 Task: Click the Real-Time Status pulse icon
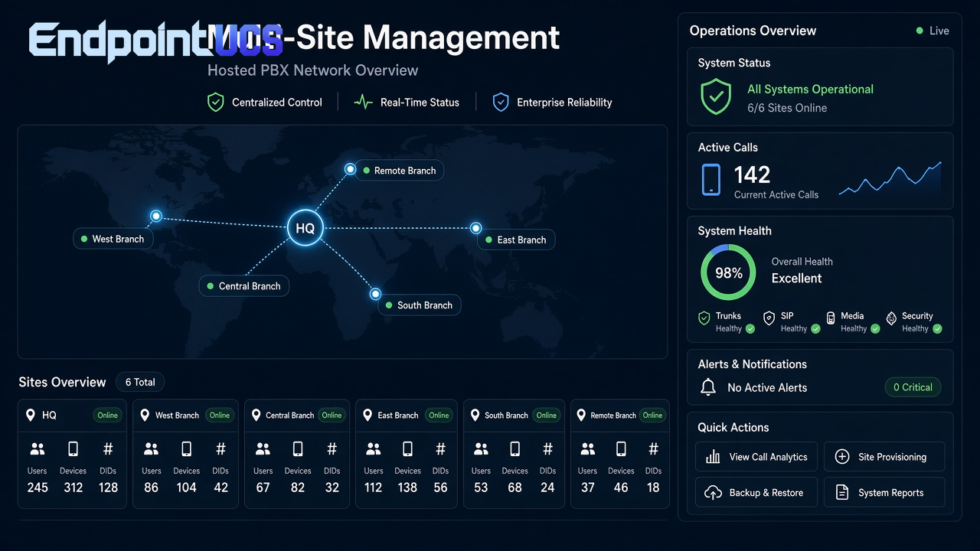pyautogui.click(x=363, y=102)
